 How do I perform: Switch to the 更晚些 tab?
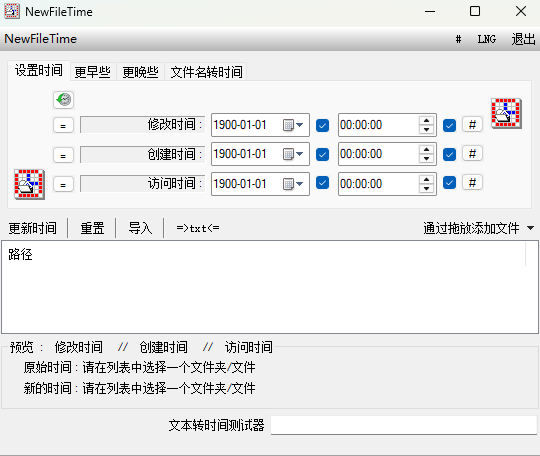(x=141, y=72)
